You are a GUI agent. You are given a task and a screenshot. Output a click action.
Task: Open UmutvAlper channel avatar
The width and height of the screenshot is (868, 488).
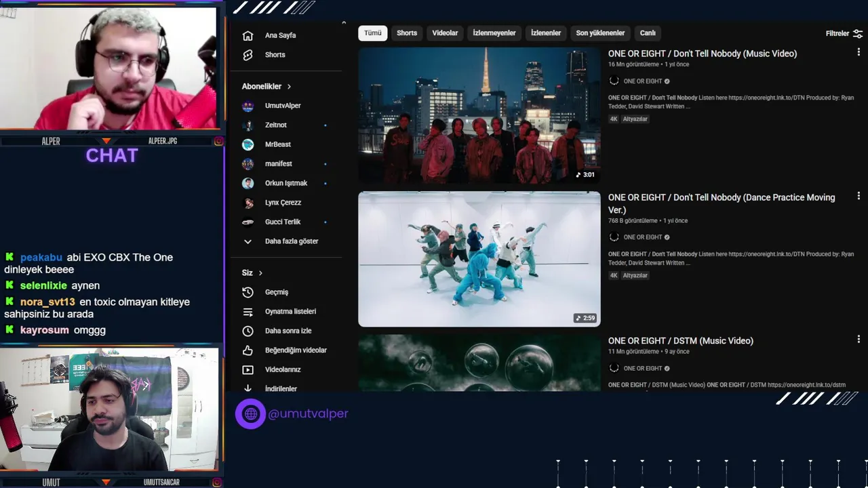click(x=248, y=106)
